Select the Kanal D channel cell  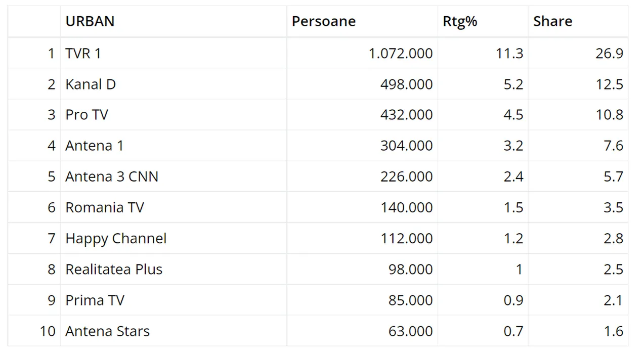tap(91, 84)
